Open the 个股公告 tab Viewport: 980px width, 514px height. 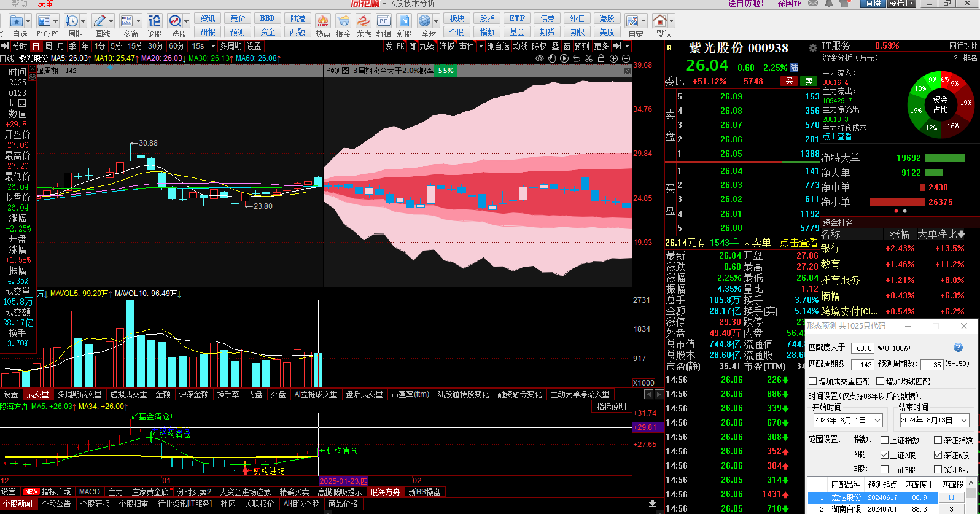tap(56, 504)
